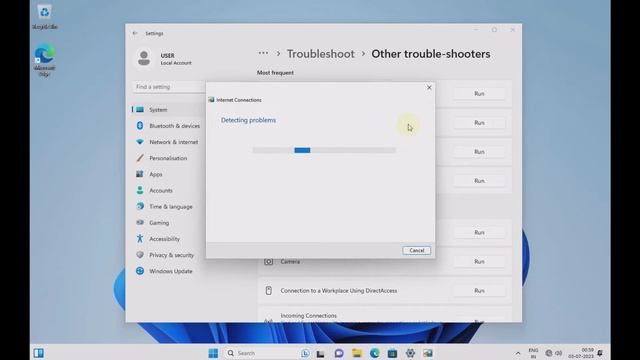Open the taskbar clock and date

tap(581, 353)
